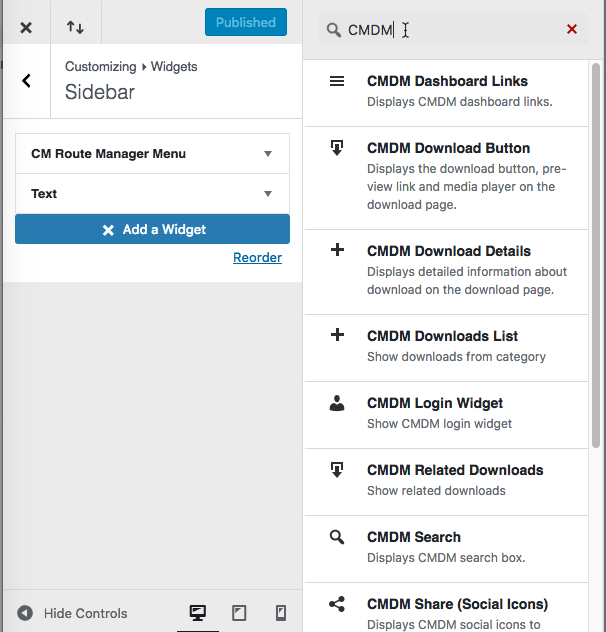This screenshot has height=632, width=606.
Task: Click the Hide Controls arrow icon
Action: coord(25,613)
